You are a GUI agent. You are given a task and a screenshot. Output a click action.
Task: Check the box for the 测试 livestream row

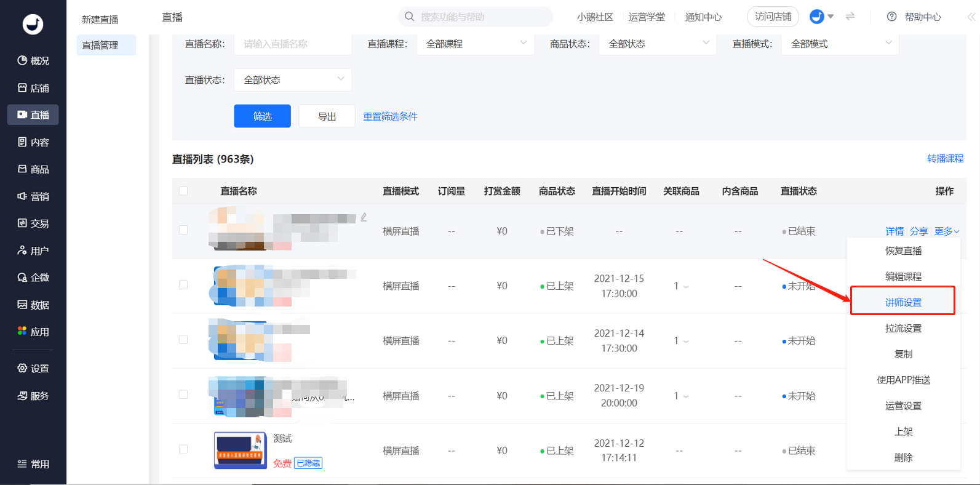coord(183,450)
